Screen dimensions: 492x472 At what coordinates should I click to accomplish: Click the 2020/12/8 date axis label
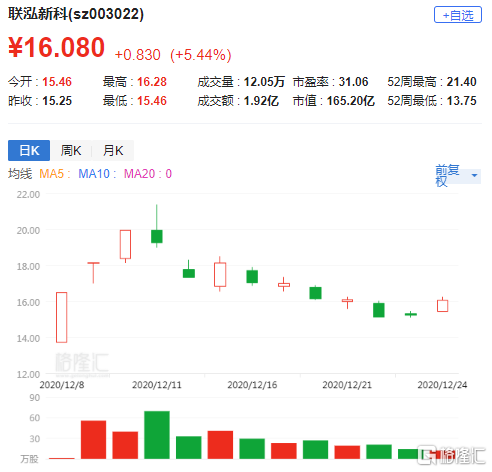(x=62, y=385)
